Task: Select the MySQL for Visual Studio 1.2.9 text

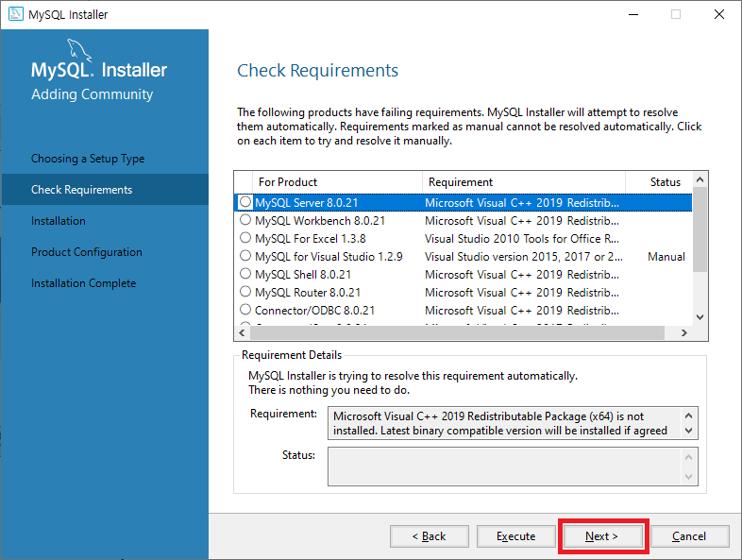Action: 329,257
